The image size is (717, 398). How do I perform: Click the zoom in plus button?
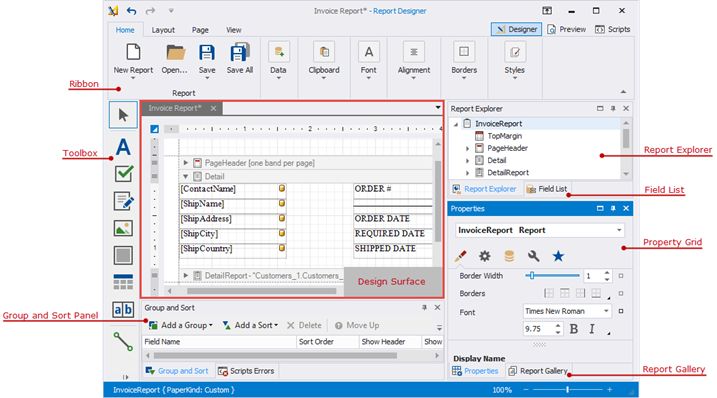tap(610, 390)
